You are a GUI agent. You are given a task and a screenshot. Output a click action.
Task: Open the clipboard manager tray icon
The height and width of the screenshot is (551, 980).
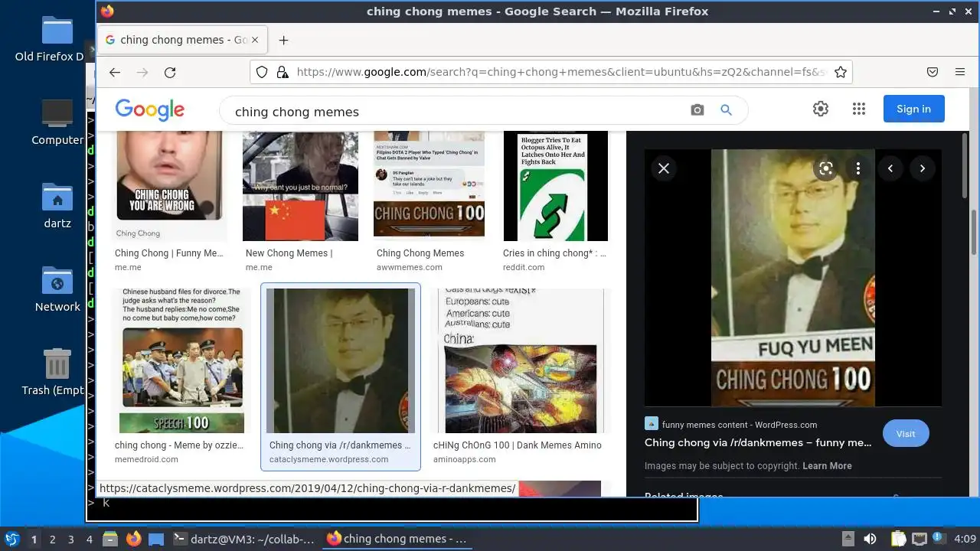[x=898, y=539]
